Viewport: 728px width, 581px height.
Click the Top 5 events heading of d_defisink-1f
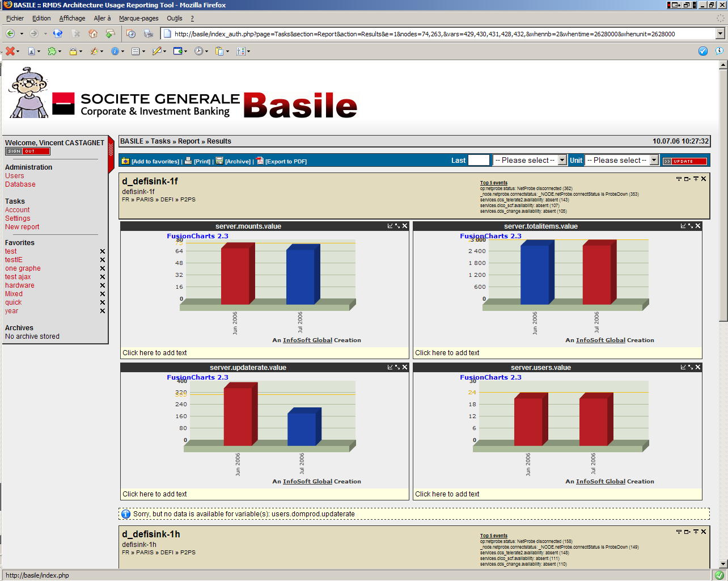click(494, 183)
